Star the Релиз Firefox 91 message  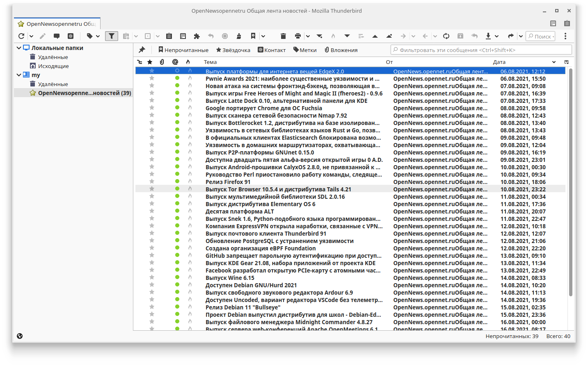point(152,182)
